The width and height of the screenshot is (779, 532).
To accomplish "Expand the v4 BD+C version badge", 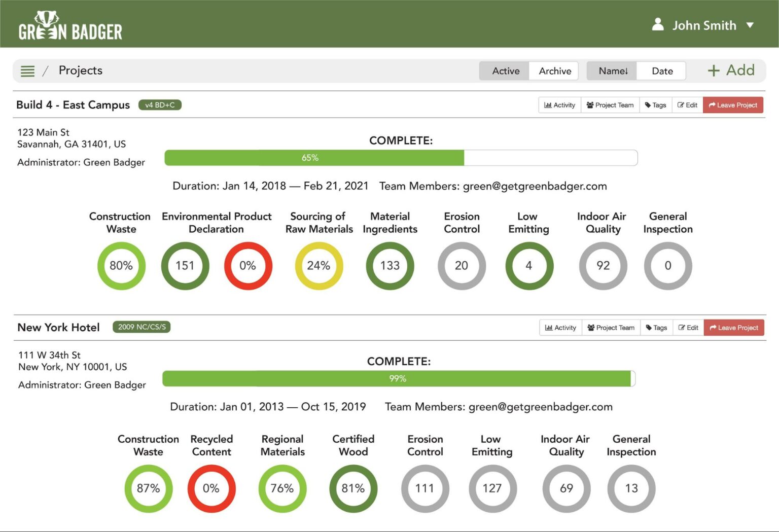I will click(160, 105).
